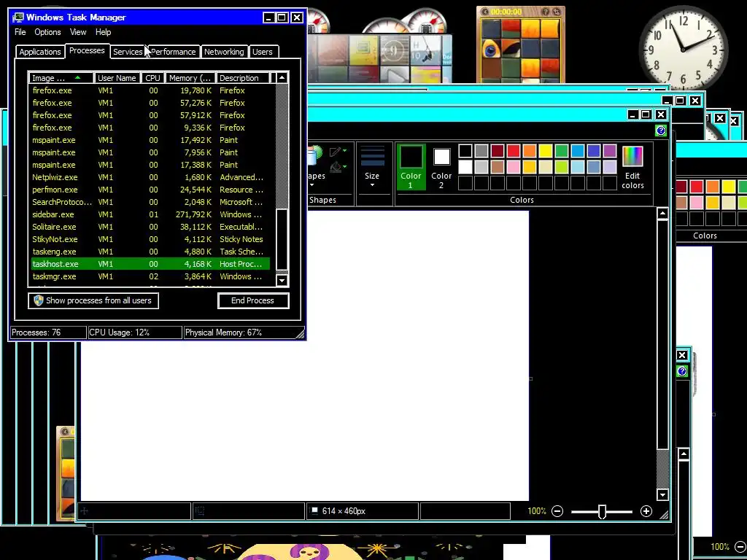Select Color 2 in Paint

click(x=441, y=167)
